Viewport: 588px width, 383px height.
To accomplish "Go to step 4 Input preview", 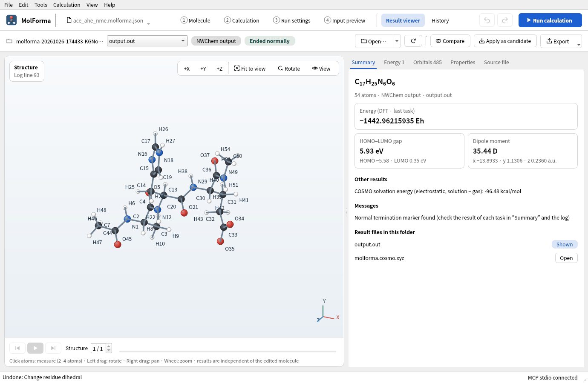I will pyautogui.click(x=345, y=20).
